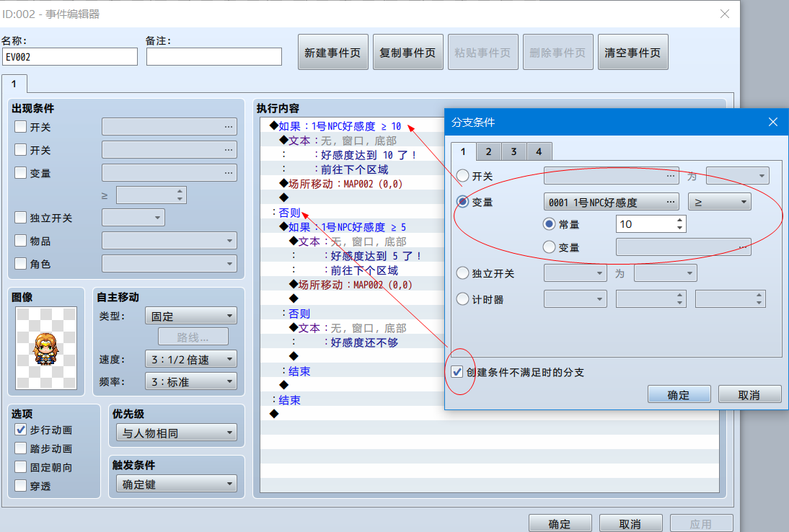Close the 分支条件 dialog with its X
Image resolution: width=789 pixels, height=532 pixels.
click(x=773, y=123)
